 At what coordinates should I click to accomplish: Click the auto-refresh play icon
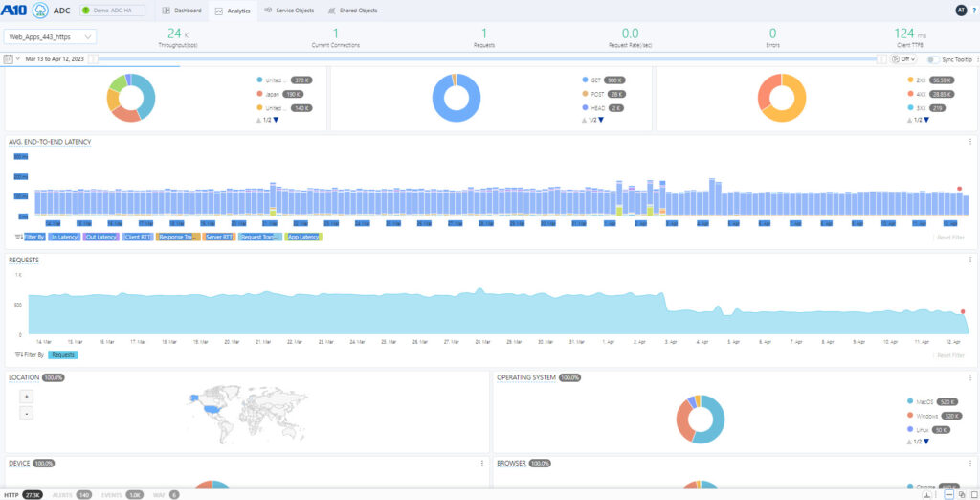896,58
